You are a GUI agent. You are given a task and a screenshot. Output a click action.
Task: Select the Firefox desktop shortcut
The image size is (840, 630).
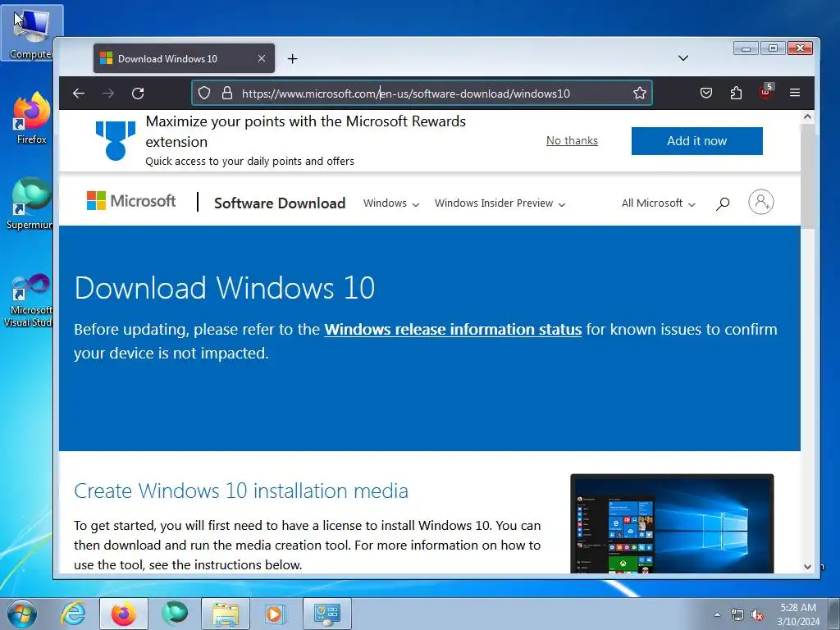tap(32, 118)
